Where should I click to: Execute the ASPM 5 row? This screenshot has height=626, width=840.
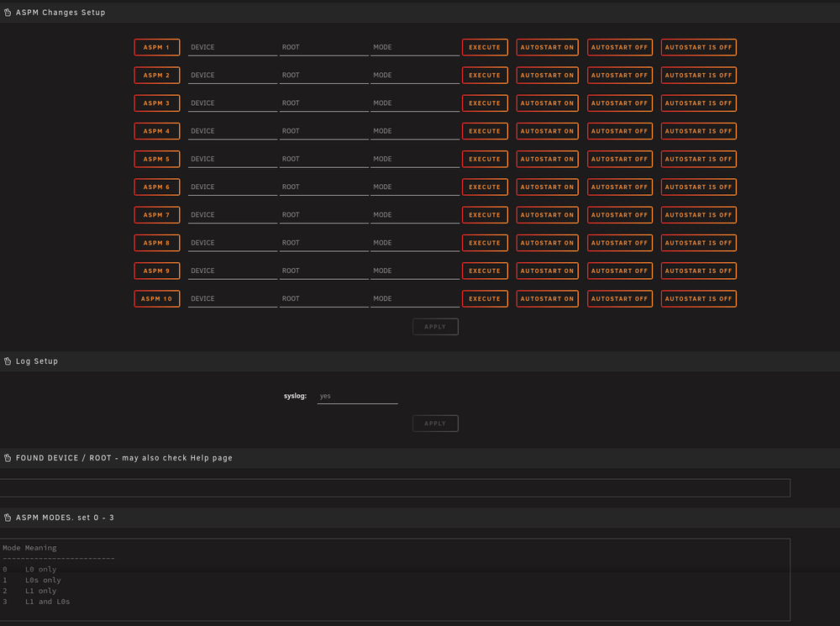485,159
